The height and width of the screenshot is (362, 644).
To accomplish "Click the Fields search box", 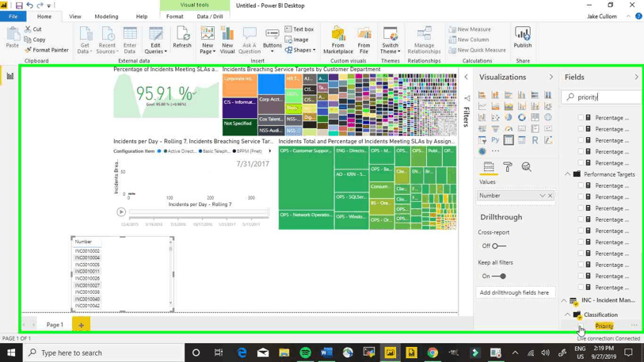I will [x=602, y=97].
